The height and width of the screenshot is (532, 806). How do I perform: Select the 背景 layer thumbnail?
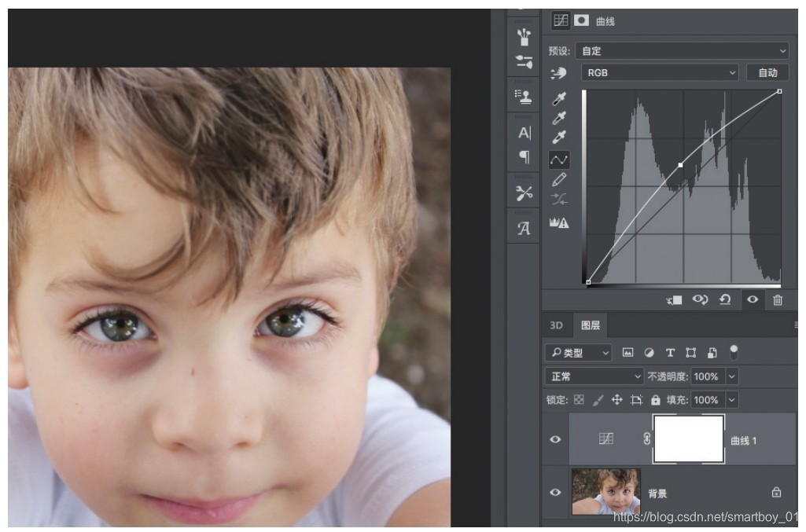coord(606,491)
